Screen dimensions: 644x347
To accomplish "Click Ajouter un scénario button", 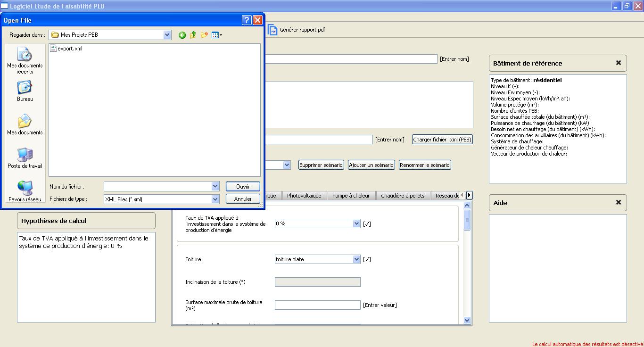I will coord(371,165).
